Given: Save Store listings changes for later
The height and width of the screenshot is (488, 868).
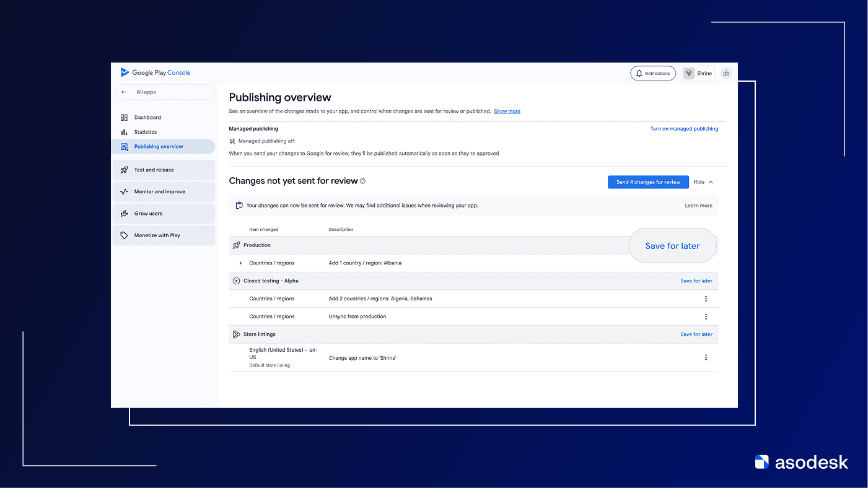Looking at the screenshot, I should (696, 334).
